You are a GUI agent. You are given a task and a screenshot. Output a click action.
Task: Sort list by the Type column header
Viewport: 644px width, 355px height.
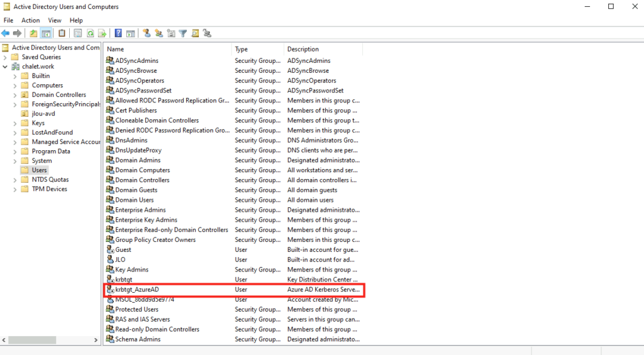(x=241, y=49)
